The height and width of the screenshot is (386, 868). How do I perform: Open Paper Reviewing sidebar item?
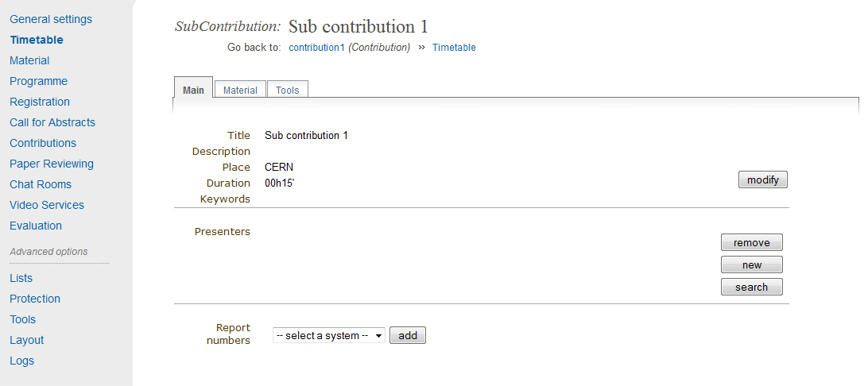click(52, 164)
